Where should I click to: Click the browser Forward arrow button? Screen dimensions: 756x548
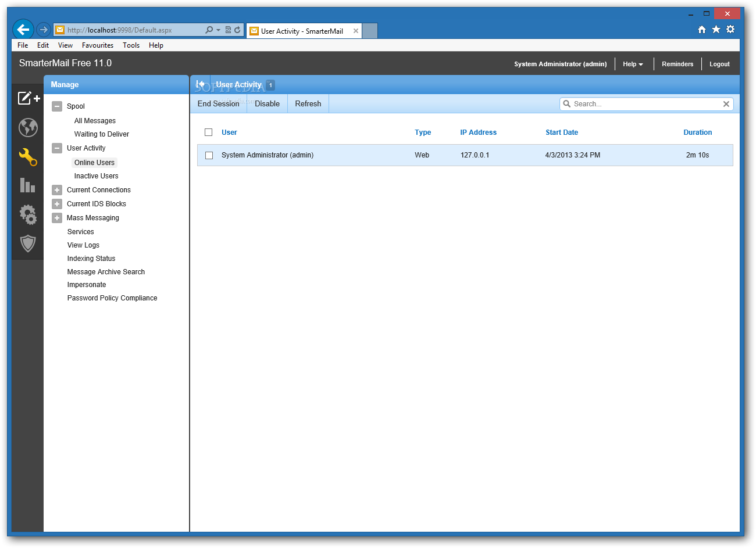coord(43,30)
